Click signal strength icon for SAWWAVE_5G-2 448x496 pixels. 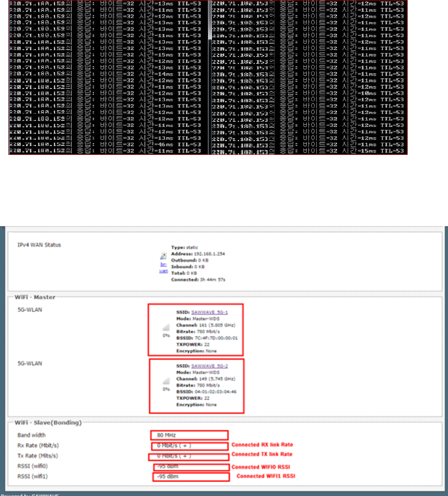(166, 381)
